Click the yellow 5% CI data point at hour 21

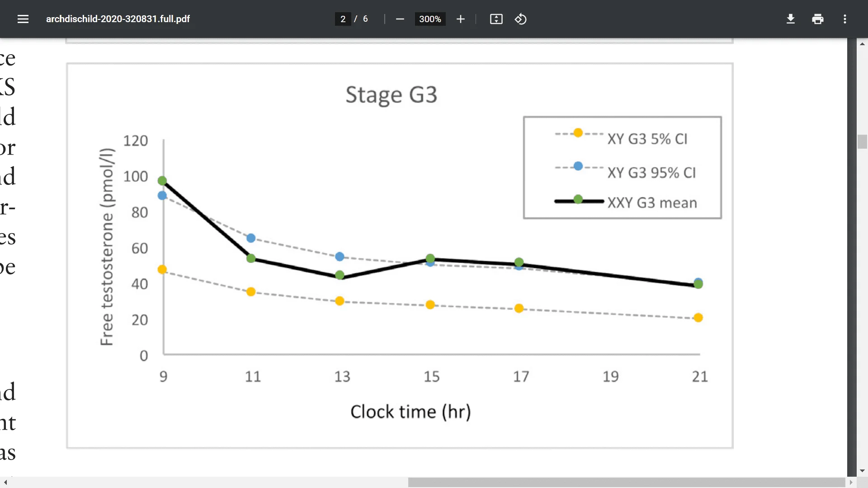698,318
